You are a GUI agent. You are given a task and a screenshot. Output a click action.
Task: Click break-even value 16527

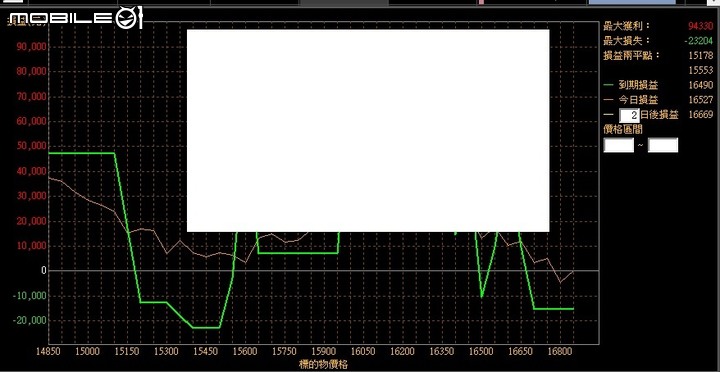[x=701, y=100]
